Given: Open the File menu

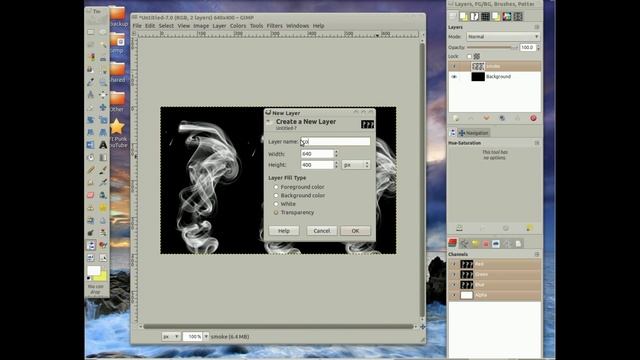Looking at the screenshot, I should pyautogui.click(x=137, y=26).
